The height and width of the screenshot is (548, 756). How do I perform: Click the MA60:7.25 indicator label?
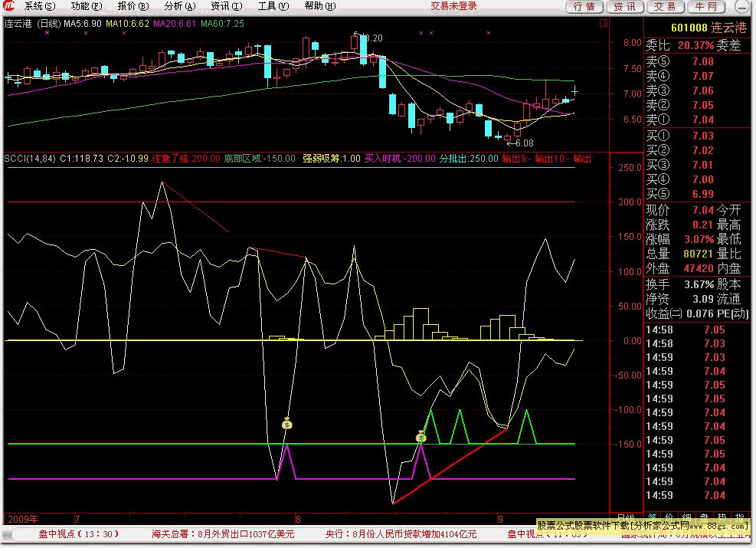pos(222,24)
